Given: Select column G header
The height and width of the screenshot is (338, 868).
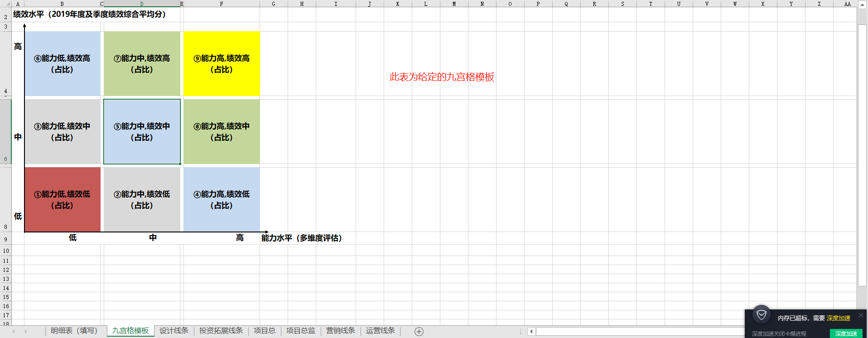Looking at the screenshot, I should (274, 4).
